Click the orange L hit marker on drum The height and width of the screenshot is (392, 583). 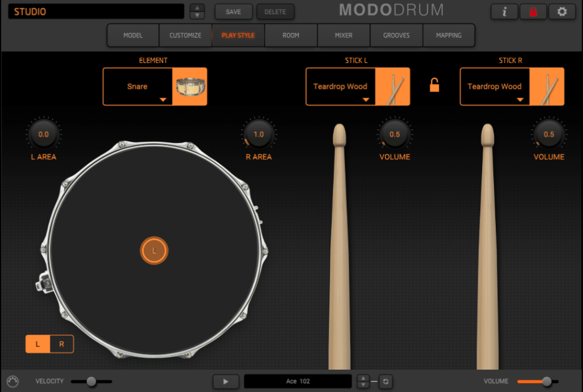click(154, 250)
